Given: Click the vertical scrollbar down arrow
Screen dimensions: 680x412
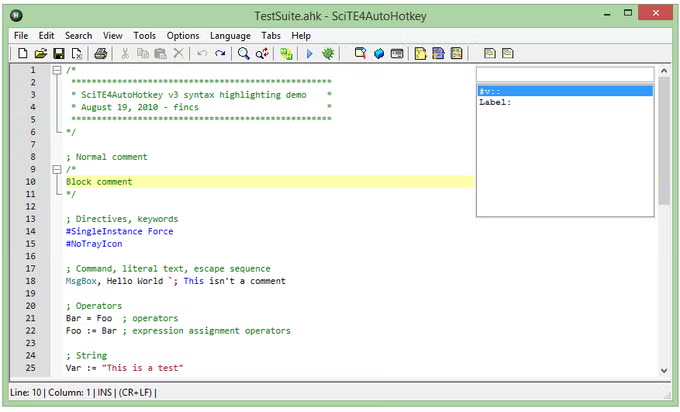Looking at the screenshot, I should point(663,369).
